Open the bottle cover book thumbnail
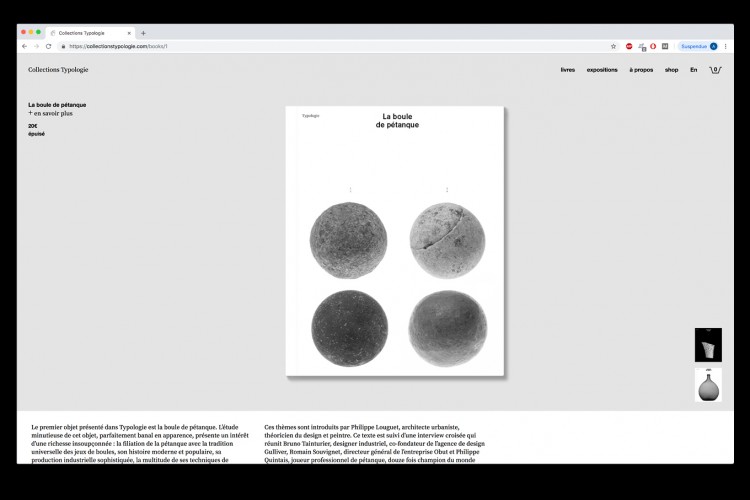This screenshot has height=500, width=750. coord(708,385)
